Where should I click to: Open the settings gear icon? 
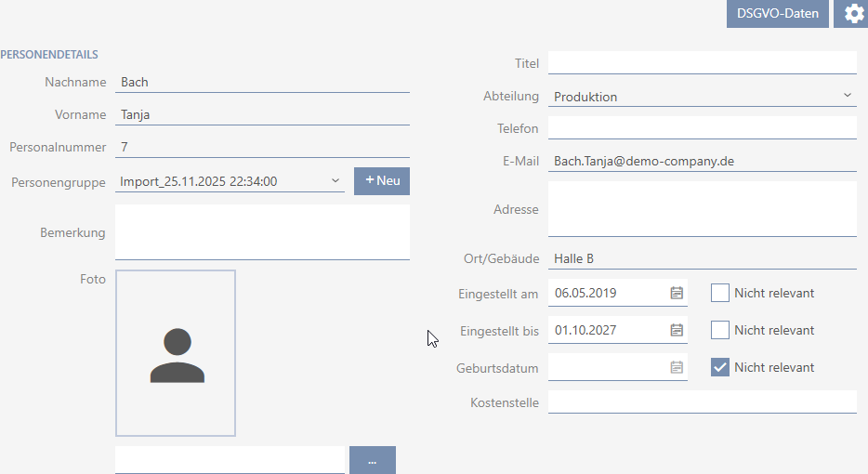(852, 14)
